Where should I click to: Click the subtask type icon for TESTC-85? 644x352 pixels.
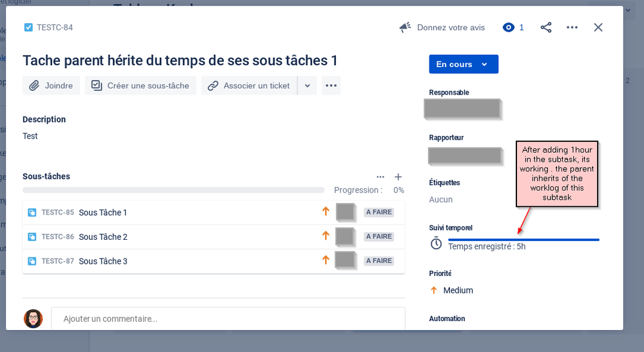(32, 212)
